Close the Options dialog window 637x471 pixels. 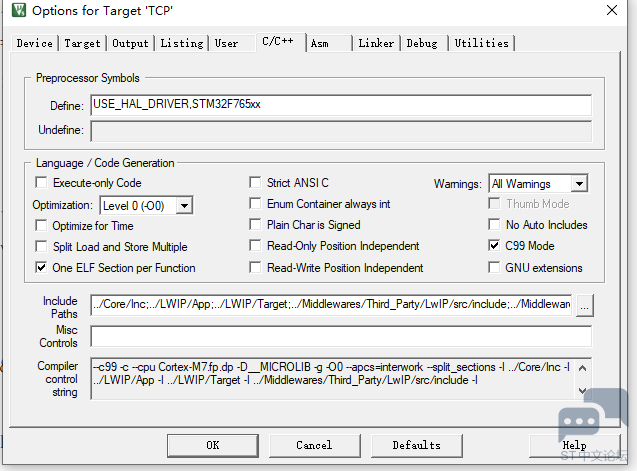(x=611, y=11)
